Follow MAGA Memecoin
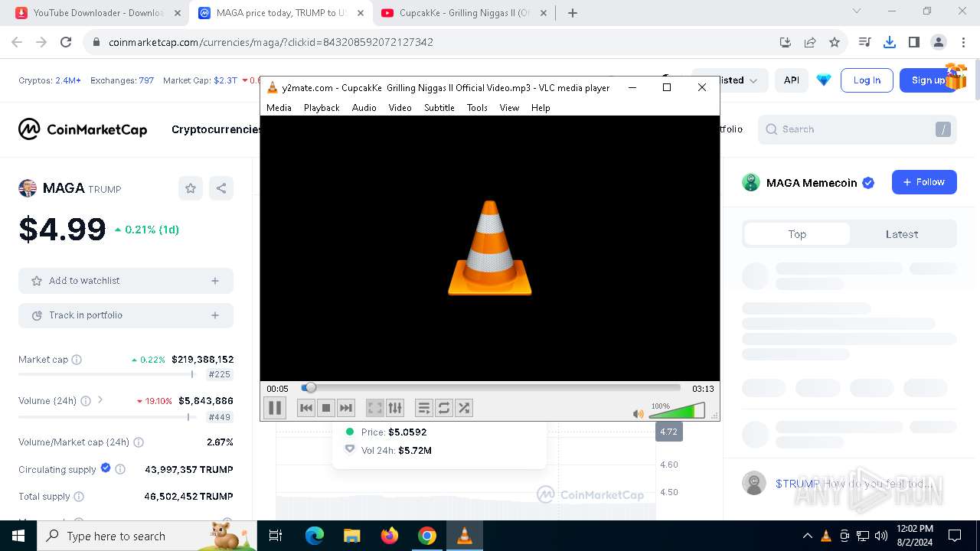Image resolution: width=980 pixels, height=551 pixels. click(924, 182)
